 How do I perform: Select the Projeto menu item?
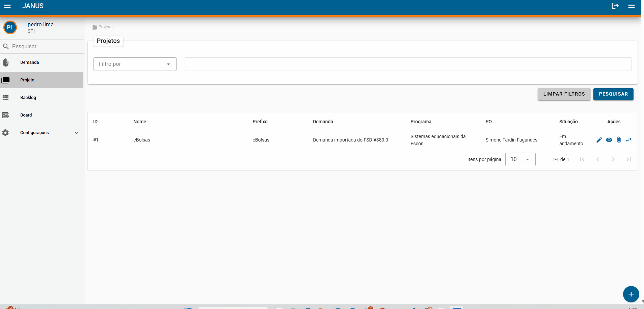click(42, 80)
